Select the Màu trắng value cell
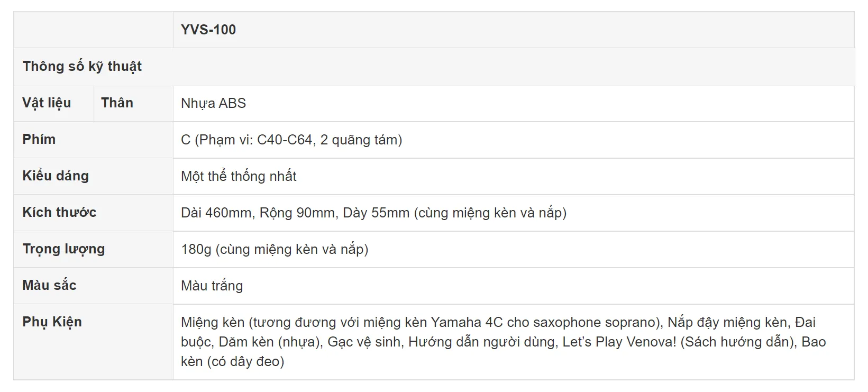 (513, 286)
